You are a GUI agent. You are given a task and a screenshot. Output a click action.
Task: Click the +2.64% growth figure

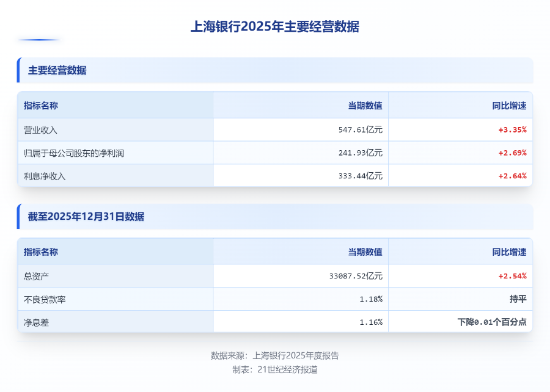point(512,176)
